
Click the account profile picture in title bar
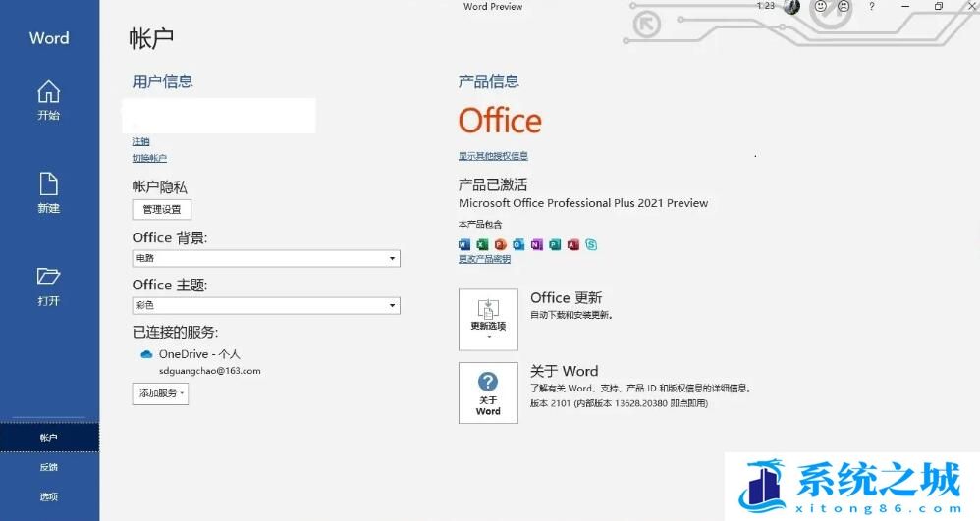(x=791, y=7)
